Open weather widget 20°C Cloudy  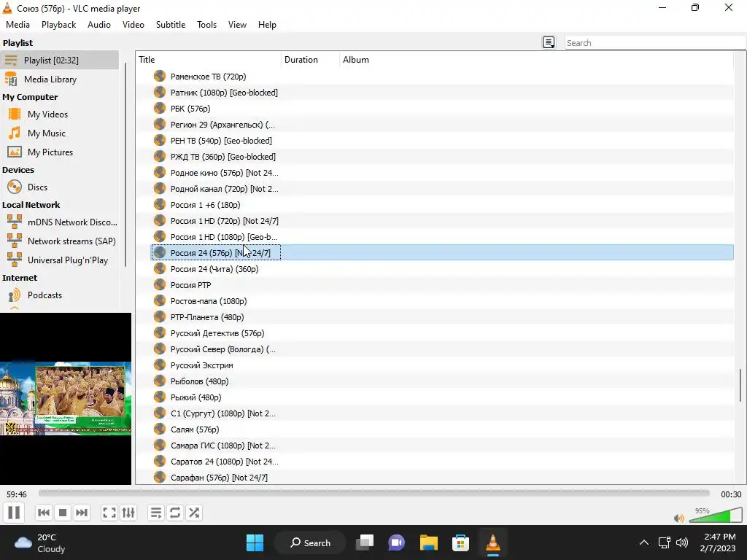click(x=40, y=542)
